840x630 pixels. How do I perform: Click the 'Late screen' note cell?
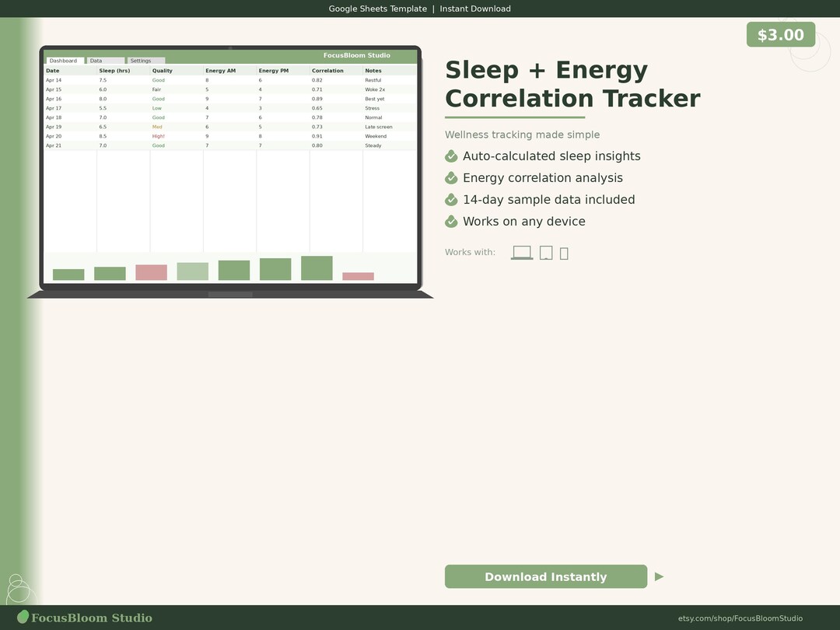(x=379, y=127)
